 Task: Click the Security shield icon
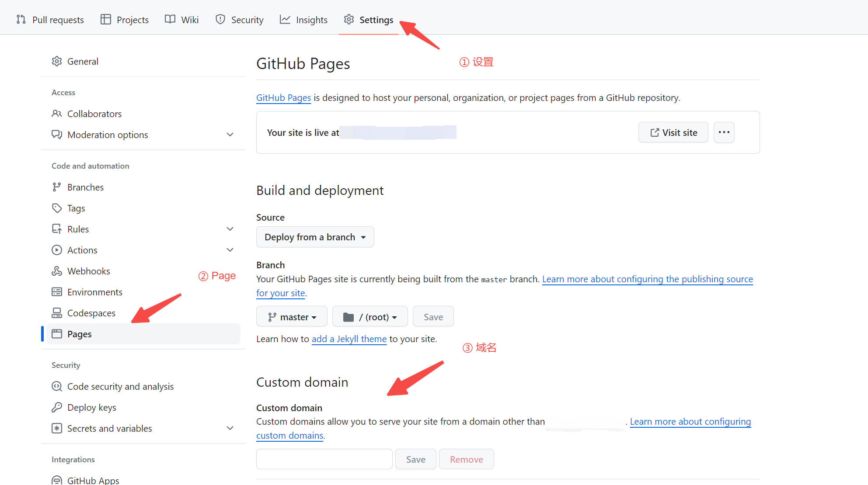tap(220, 19)
